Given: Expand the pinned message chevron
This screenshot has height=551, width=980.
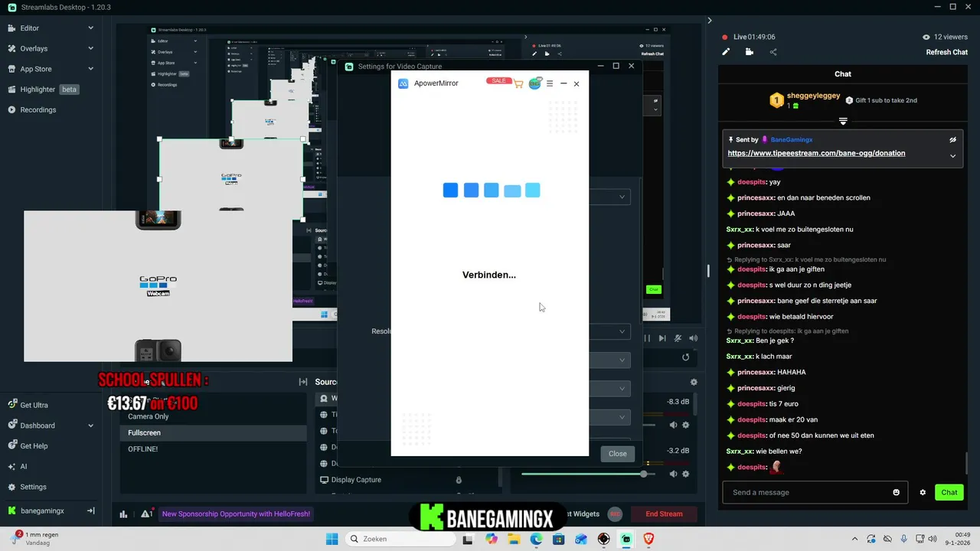Looking at the screenshot, I should click(953, 155).
